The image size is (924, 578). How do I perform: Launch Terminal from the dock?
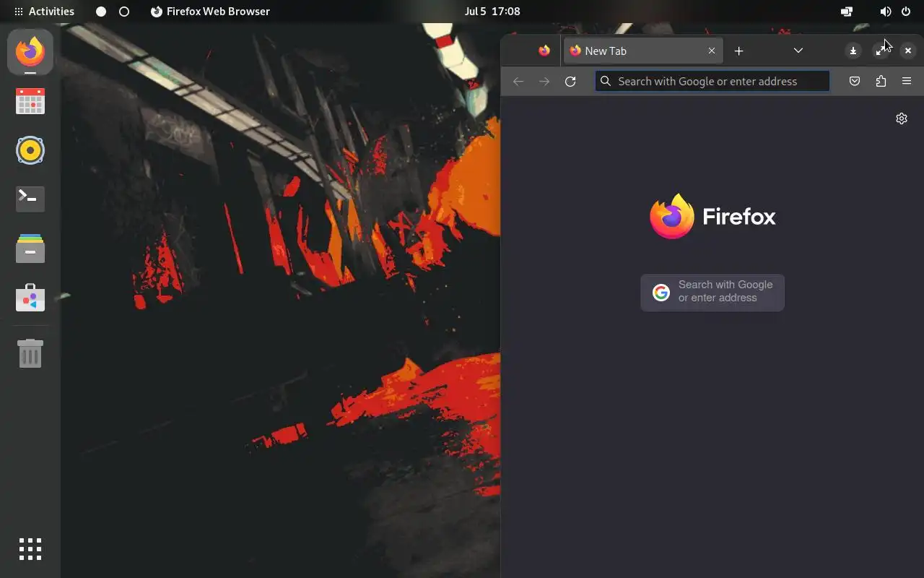(30, 199)
